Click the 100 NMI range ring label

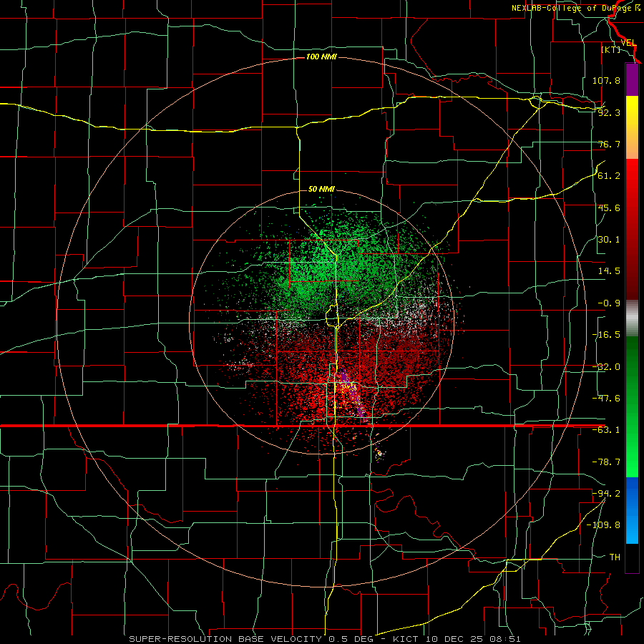pyautogui.click(x=321, y=57)
